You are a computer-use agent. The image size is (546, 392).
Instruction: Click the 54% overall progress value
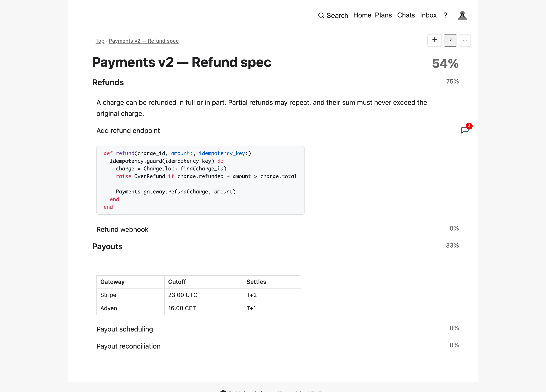pyautogui.click(x=445, y=63)
